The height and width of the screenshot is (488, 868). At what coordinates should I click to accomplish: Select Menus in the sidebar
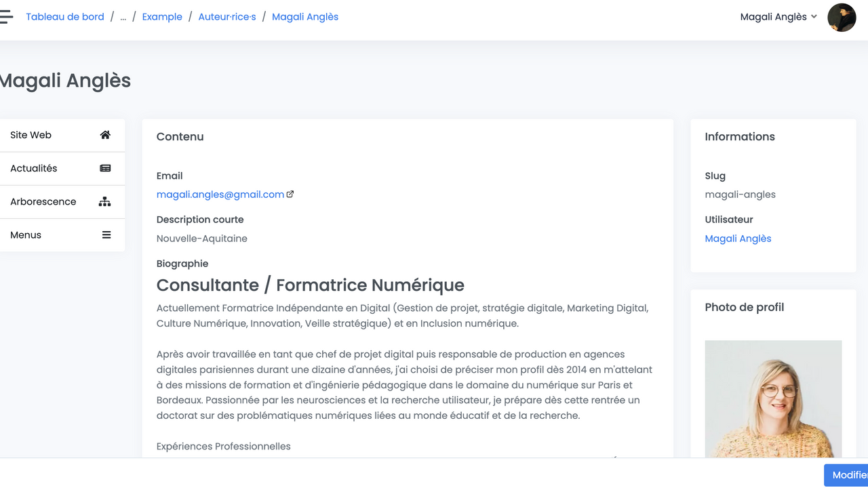26,235
